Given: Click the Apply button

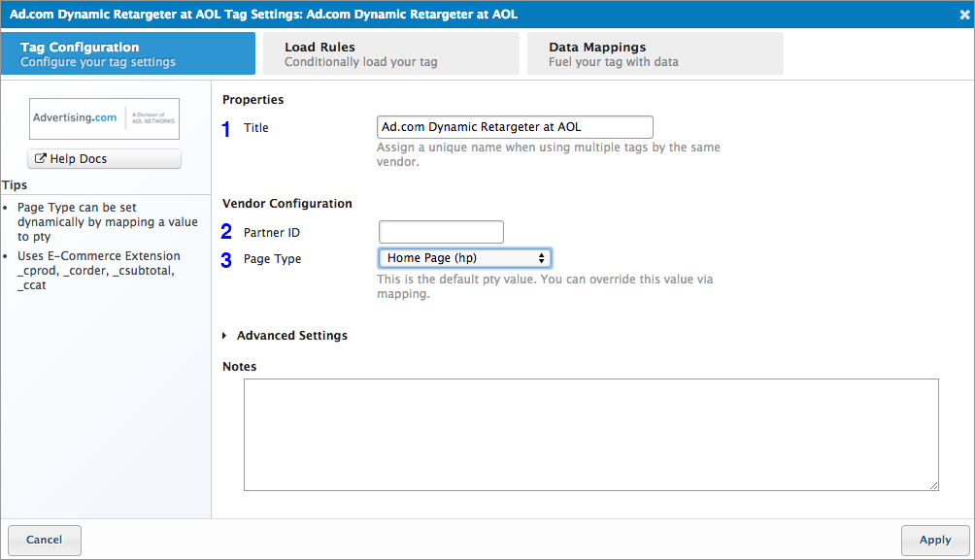Looking at the screenshot, I should 934,540.
